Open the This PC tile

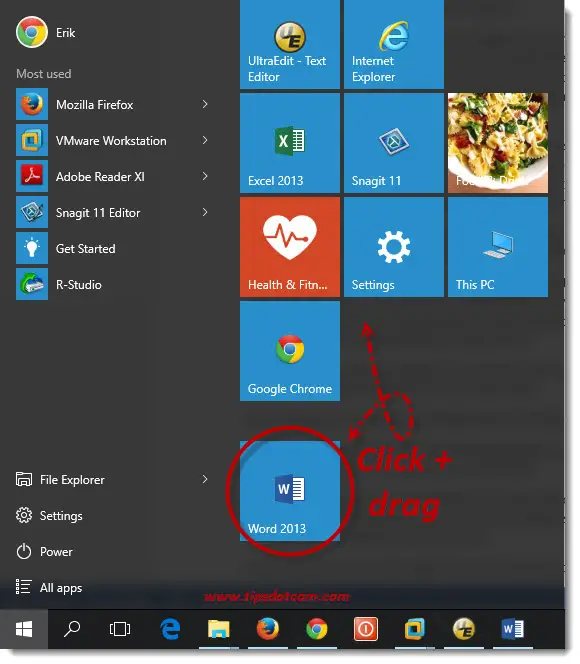click(498, 247)
